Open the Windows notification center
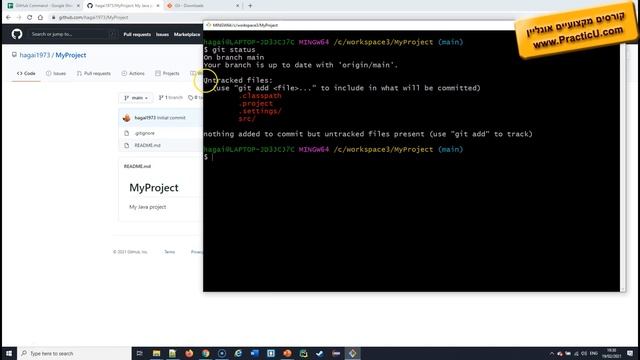Image resolution: width=640 pixels, height=360 pixels. click(630, 353)
